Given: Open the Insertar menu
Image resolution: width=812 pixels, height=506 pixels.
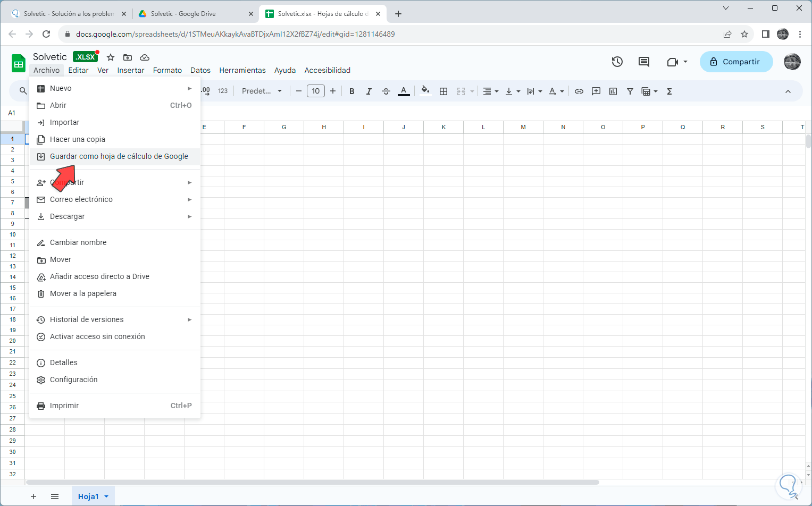Looking at the screenshot, I should click(x=131, y=70).
